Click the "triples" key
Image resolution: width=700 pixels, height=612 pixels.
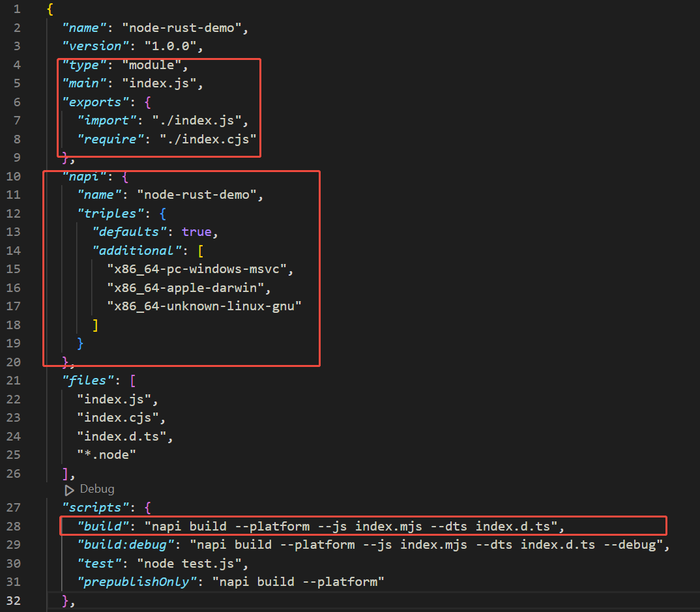[110, 213]
